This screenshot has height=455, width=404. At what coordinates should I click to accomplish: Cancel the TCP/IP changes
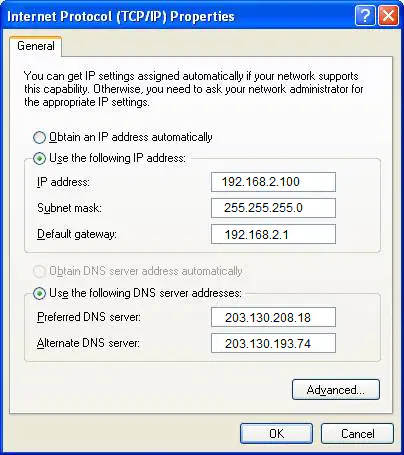357,434
